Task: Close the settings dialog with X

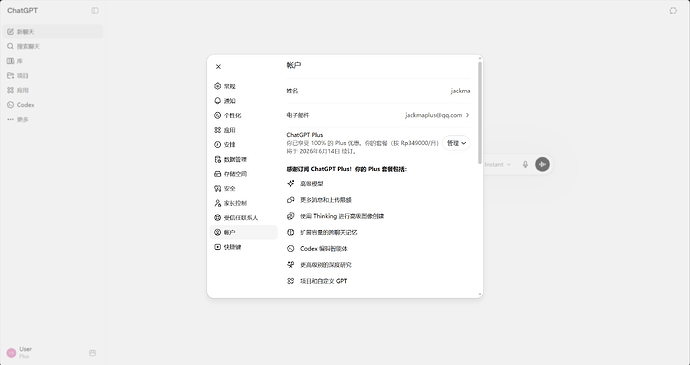Action: point(218,66)
